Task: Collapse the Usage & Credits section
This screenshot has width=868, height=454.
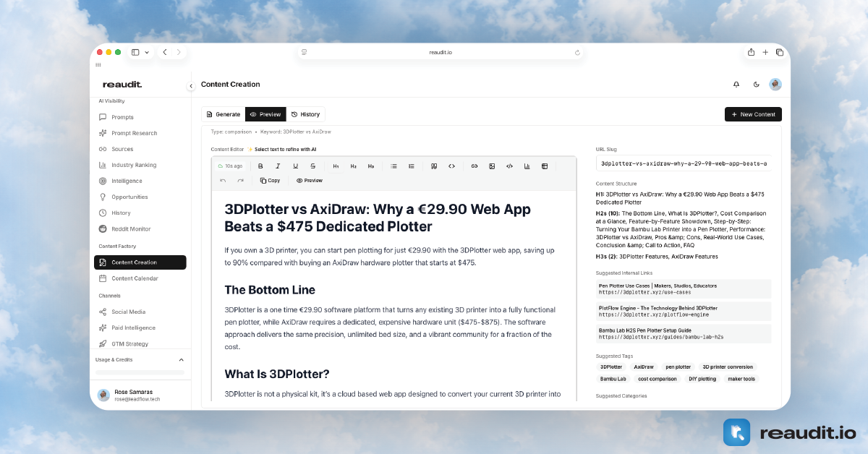Action: [x=181, y=359]
